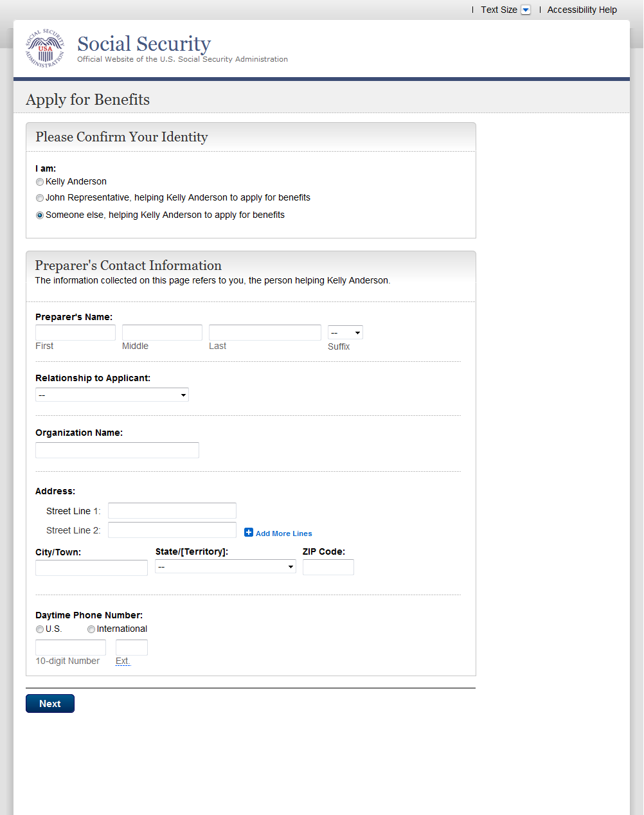Click the preparer's First name field
644x815 pixels.
pos(75,332)
